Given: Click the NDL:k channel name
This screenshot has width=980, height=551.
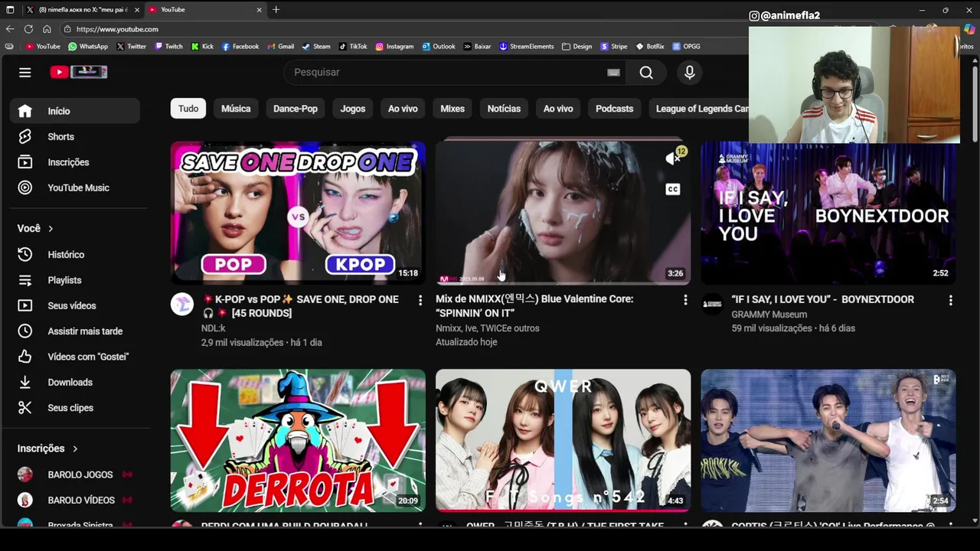Looking at the screenshot, I should click(213, 328).
